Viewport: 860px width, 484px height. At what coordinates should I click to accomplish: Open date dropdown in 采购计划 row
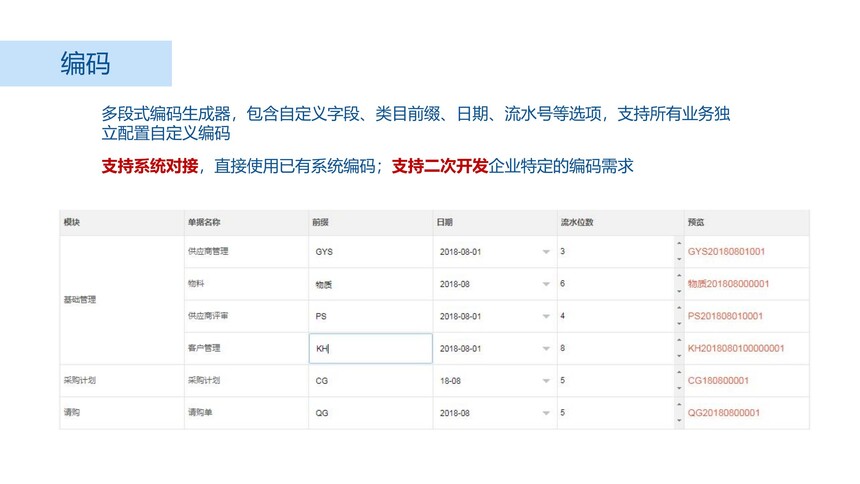546,381
